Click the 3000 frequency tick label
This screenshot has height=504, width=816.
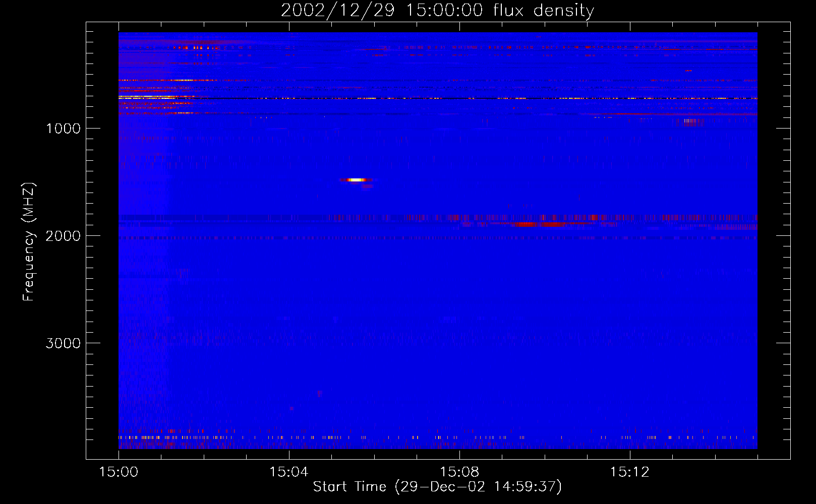pyautogui.click(x=63, y=343)
